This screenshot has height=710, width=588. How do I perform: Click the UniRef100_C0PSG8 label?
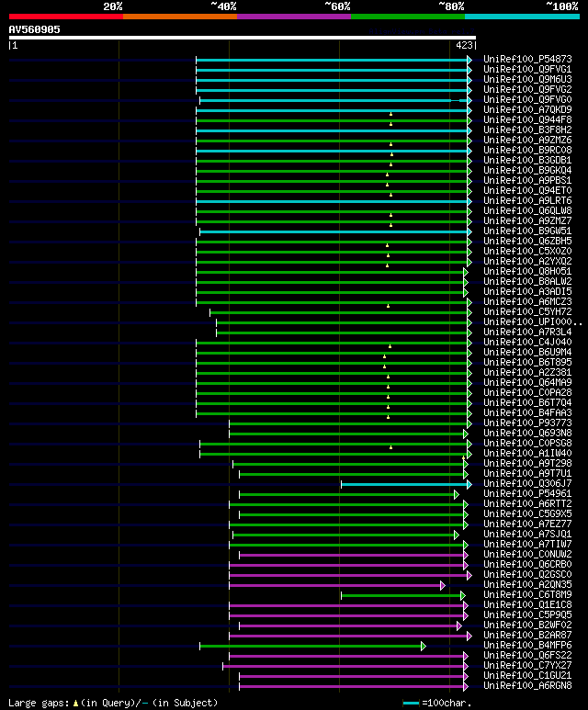point(527,444)
